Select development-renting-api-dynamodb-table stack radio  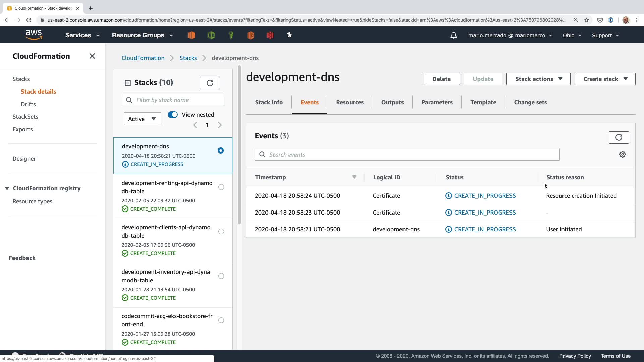pos(221,187)
